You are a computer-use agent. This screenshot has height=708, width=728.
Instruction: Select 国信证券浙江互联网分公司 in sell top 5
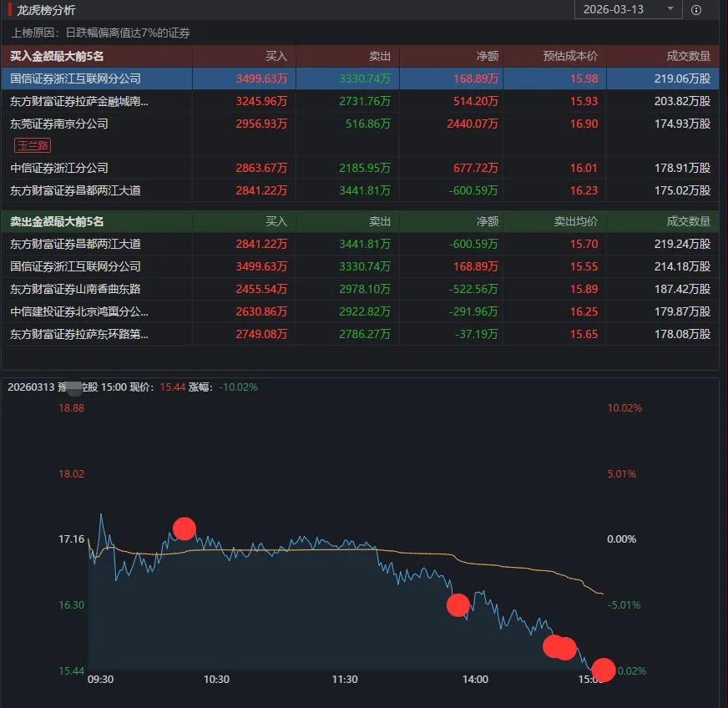[x=361, y=266]
